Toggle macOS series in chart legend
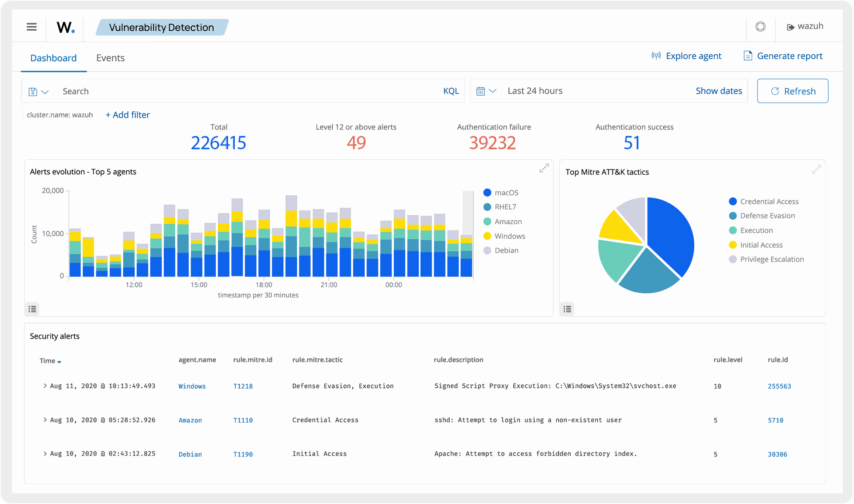The width and height of the screenshot is (854, 504). [506, 193]
